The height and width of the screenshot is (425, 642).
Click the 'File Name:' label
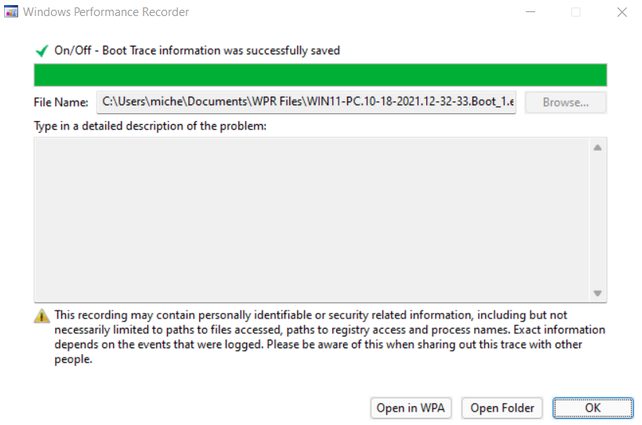[61, 102]
